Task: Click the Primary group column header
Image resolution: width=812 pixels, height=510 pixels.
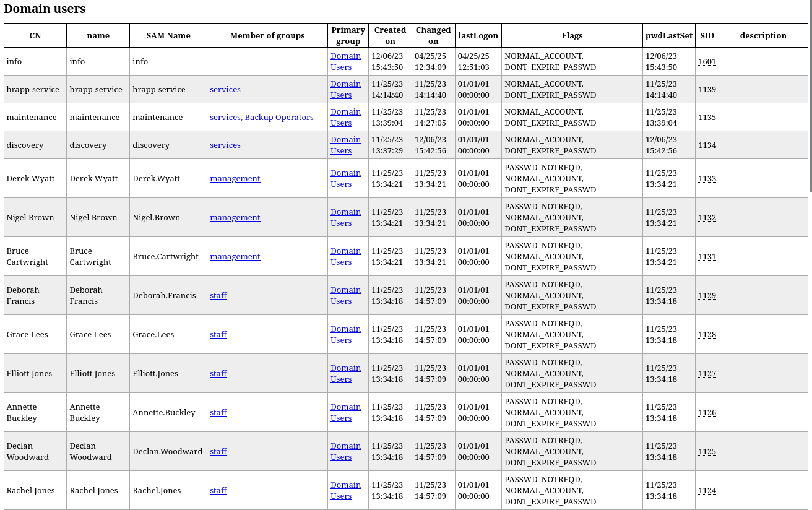Action: (x=348, y=35)
